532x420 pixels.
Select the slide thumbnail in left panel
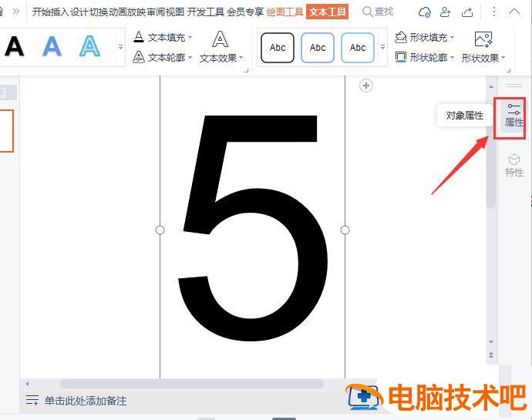click(6, 130)
